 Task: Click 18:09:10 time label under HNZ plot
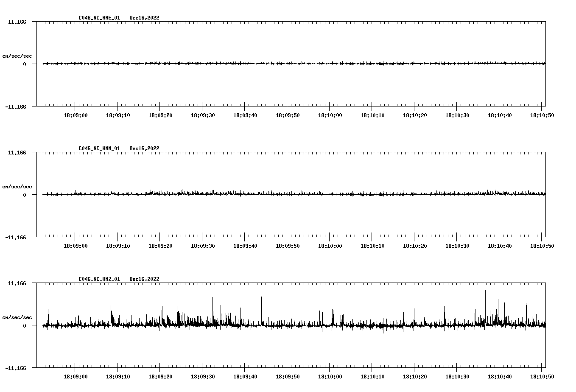pos(118,376)
